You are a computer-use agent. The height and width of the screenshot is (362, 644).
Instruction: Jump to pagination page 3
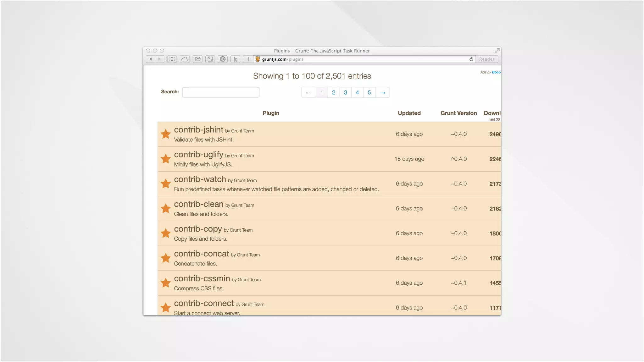click(x=346, y=92)
